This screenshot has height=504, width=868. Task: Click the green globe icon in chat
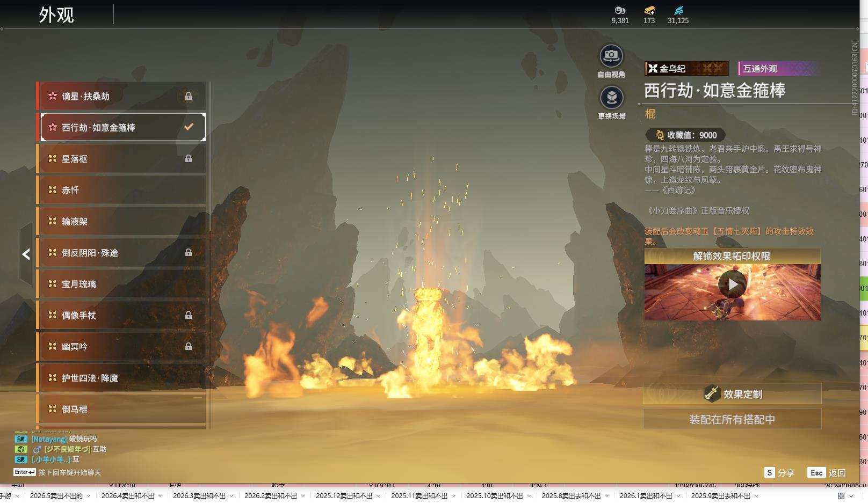[21, 449]
